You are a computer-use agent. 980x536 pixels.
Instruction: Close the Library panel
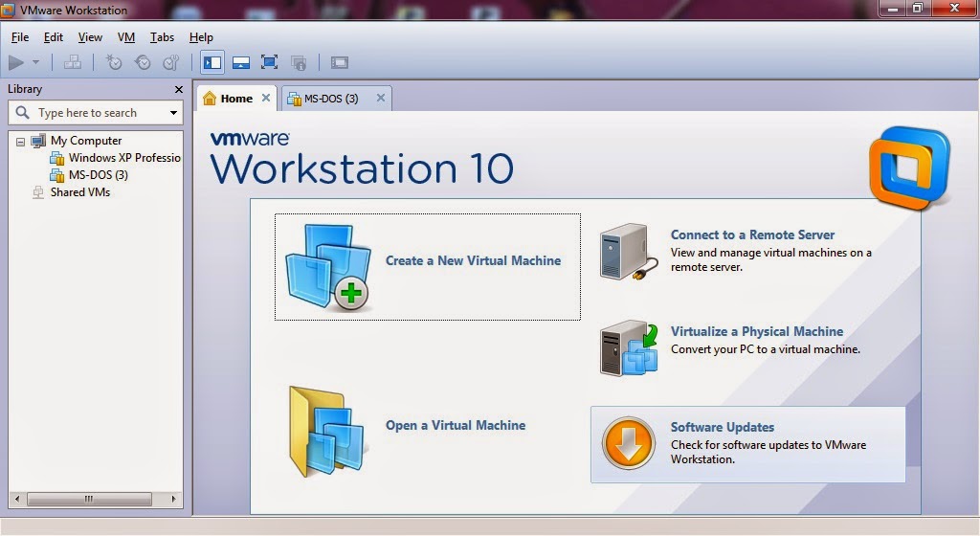[x=179, y=89]
